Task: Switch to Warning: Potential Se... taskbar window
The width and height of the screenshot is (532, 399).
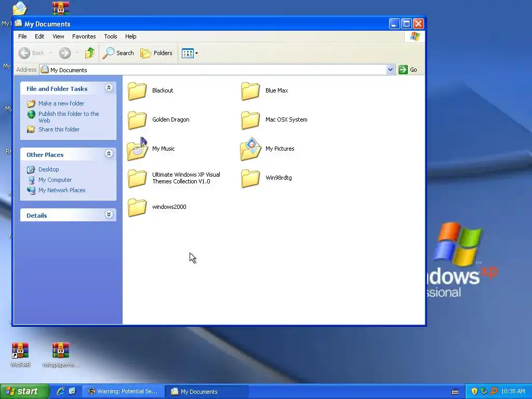Action: pos(124,392)
